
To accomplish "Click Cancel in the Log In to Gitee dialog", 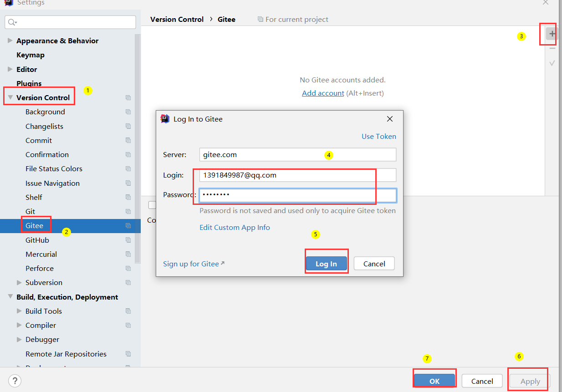I will point(374,264).
